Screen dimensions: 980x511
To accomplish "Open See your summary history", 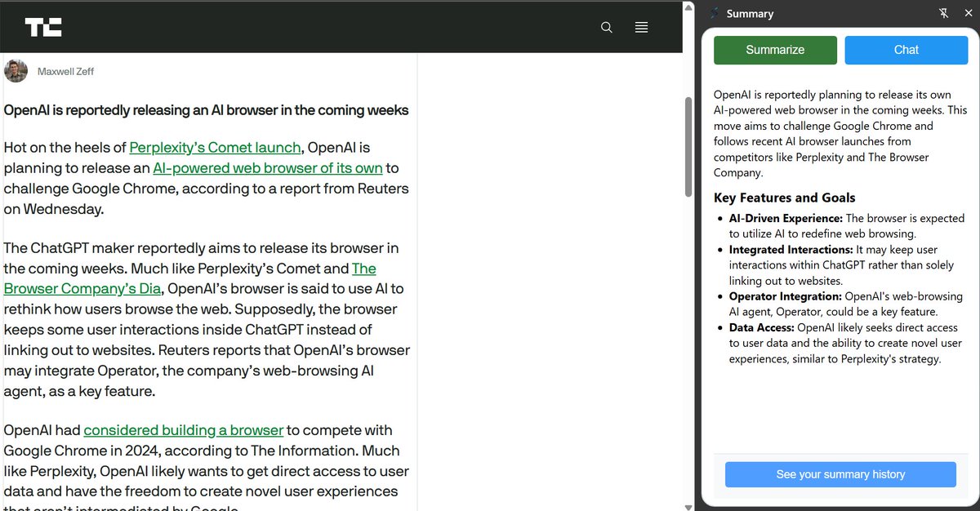I will pos(840,474).
